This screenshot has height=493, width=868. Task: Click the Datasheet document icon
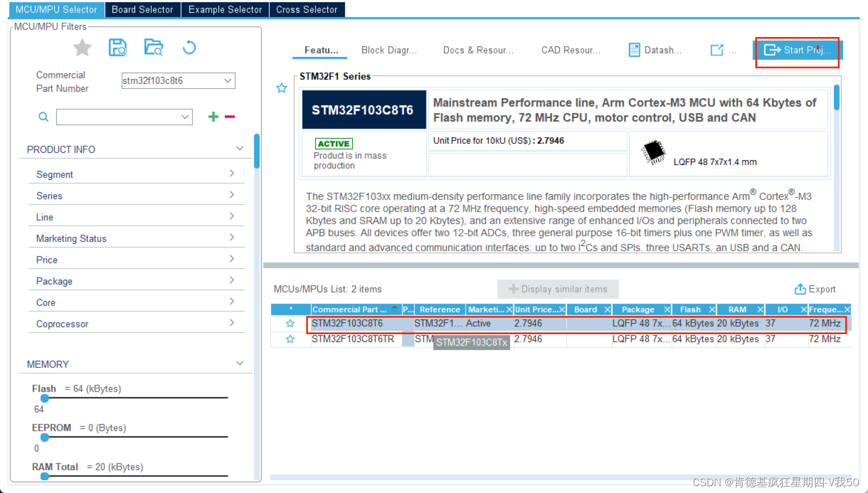click(634, 50)
